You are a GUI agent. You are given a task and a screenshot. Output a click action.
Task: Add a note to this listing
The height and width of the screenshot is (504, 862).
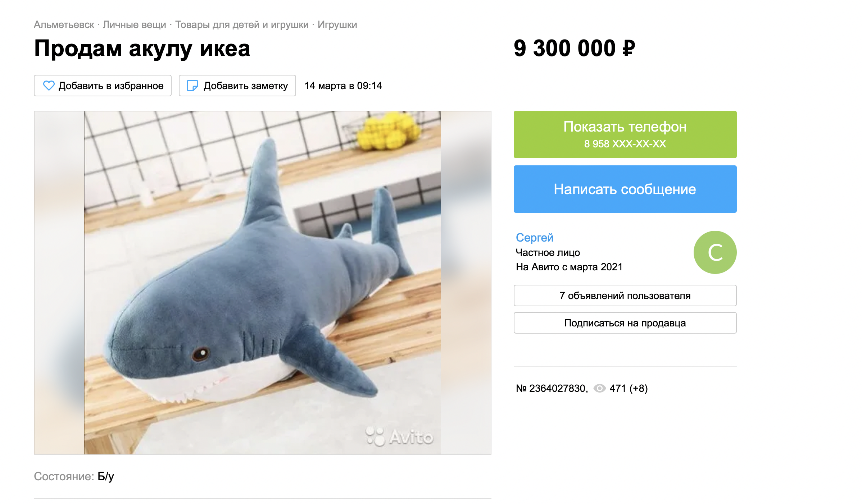237,86
